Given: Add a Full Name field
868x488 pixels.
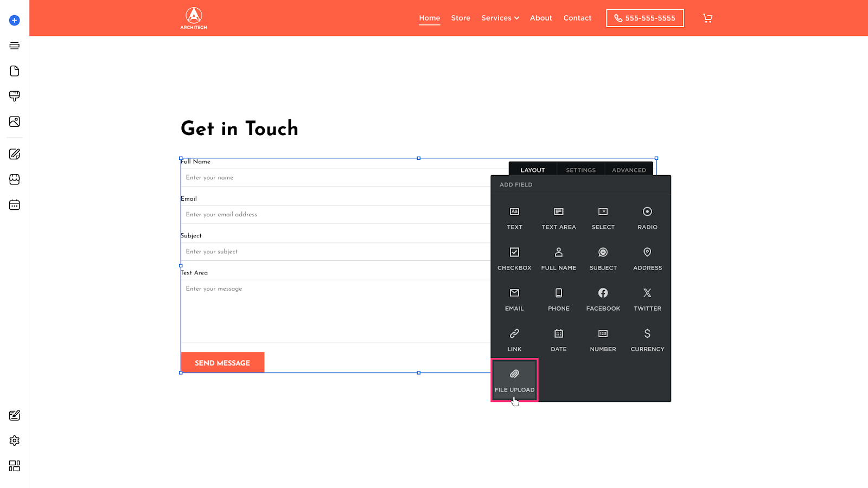Looking at the screenshot, I should click(x=559, y=259).
